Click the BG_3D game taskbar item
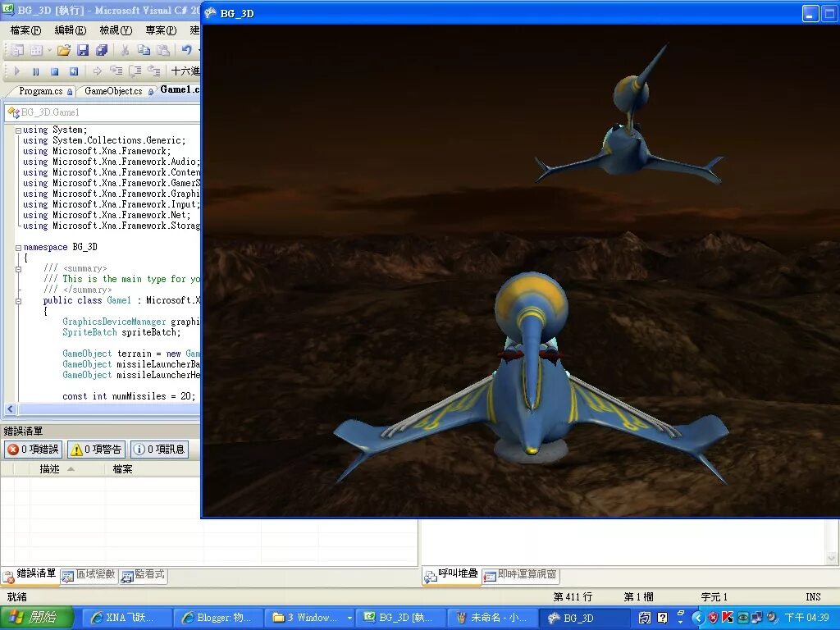The height and width of the screenshot is (630, 840). click(584, 618)
